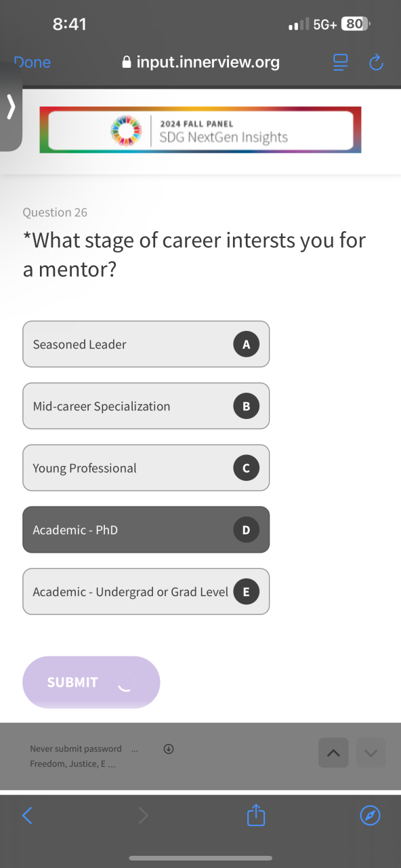Go to next question with down chevron
Screen dimensions: 401x868
click(x=371, y=753)
